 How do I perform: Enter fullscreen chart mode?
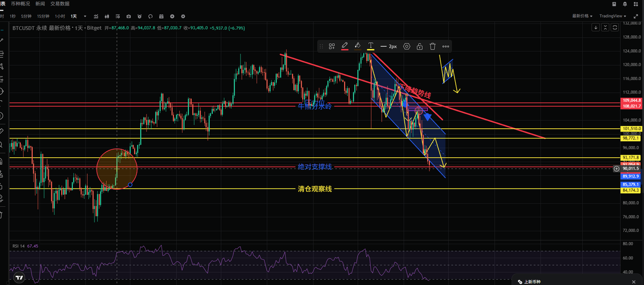point(636,16)
